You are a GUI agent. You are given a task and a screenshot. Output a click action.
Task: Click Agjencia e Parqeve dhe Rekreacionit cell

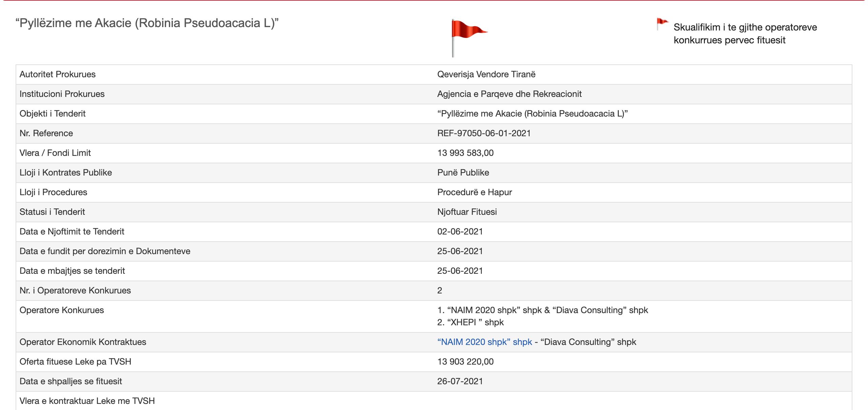pyautogui.click(x=509, y=94)
